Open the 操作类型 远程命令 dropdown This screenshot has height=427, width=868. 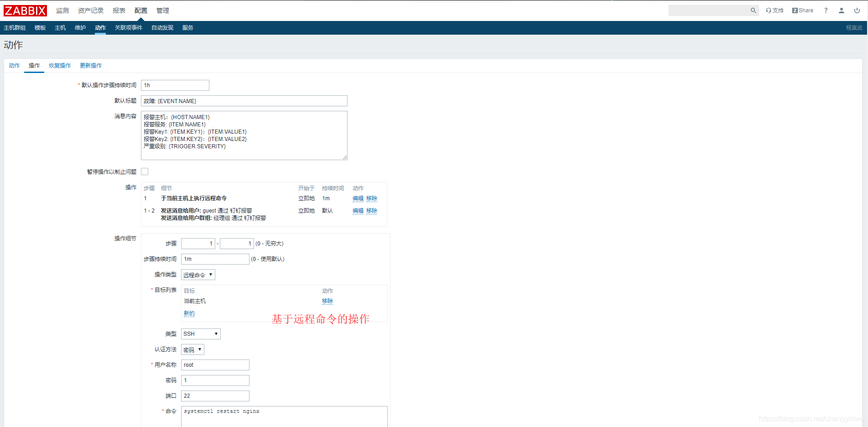(x=198, y=275)
